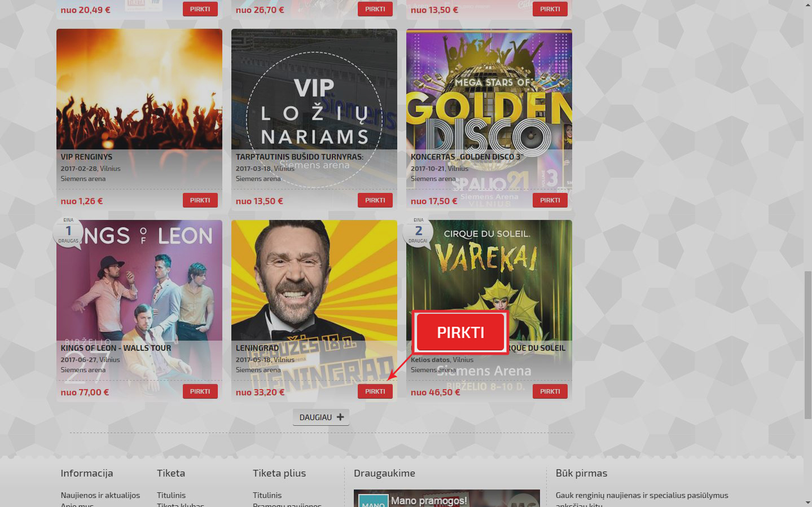Click PIRKTI for VIP Renginys event
The image size is (812, 507).
point(200,200)
